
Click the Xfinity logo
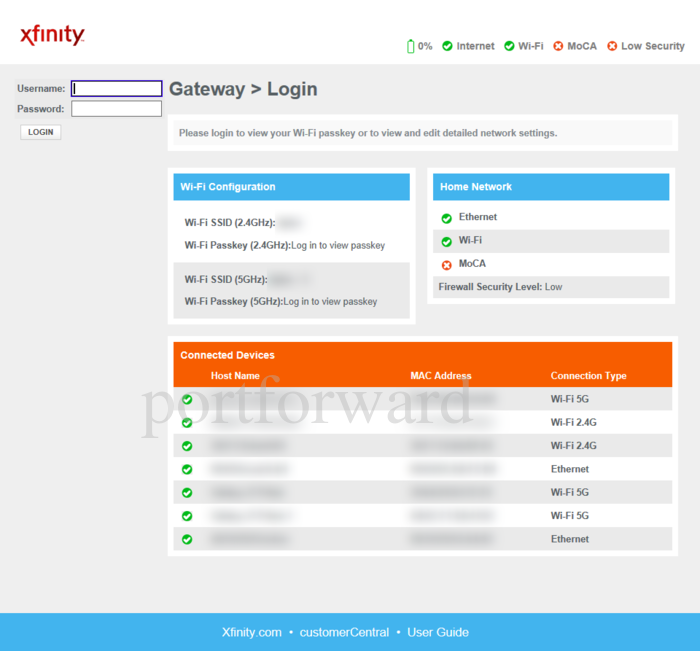pyautogui.click(x=52, y=36)
